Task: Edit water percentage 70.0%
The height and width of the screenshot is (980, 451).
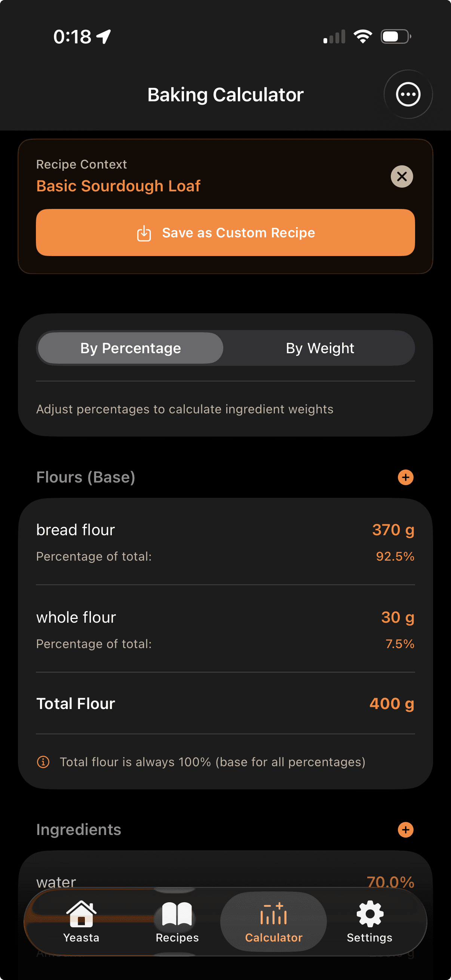Action: point(390,881)
